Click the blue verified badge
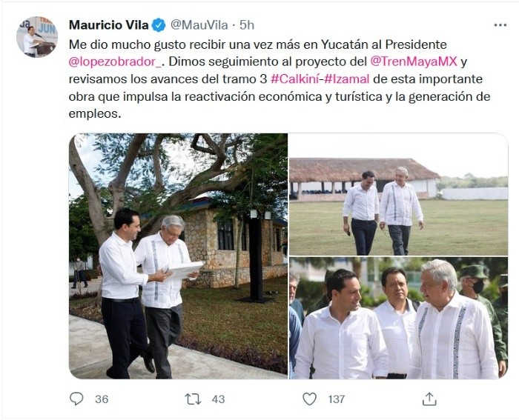 tap(159, 25)
